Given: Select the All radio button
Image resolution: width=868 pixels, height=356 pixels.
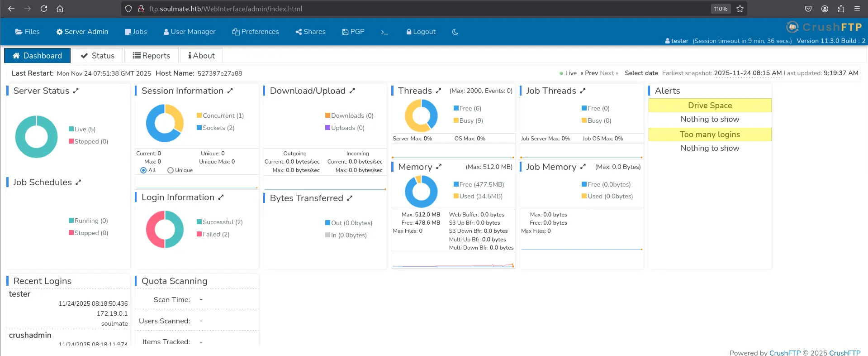Looking at the screenshot, I should click(143, 170).
